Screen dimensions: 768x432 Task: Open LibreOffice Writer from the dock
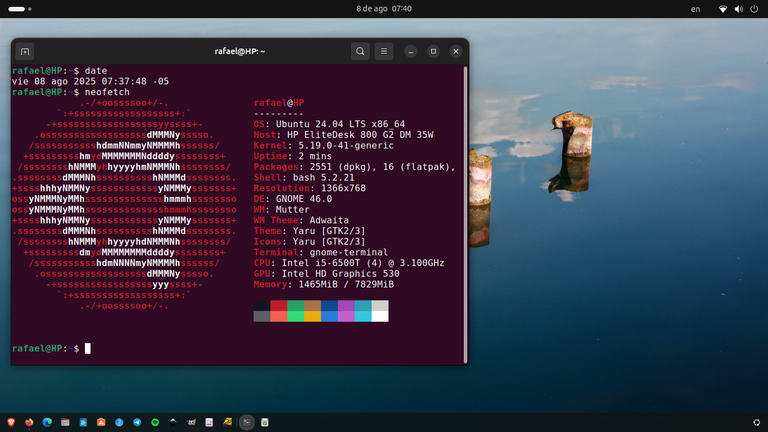(83, 422)
